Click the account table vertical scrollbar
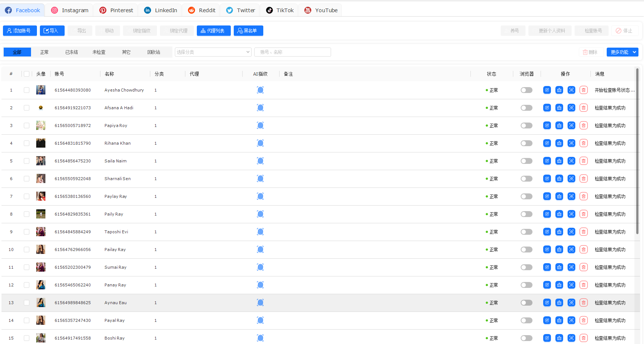 637,151
